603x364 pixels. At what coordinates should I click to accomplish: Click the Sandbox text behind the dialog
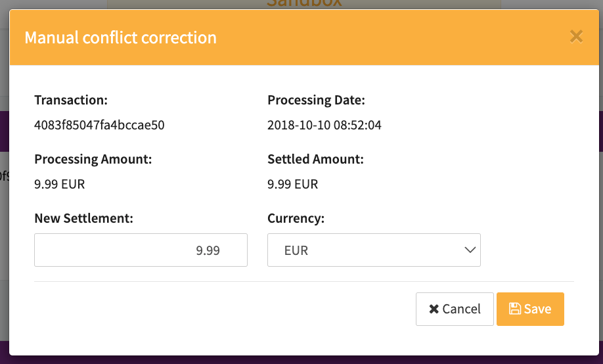(304, 3)
